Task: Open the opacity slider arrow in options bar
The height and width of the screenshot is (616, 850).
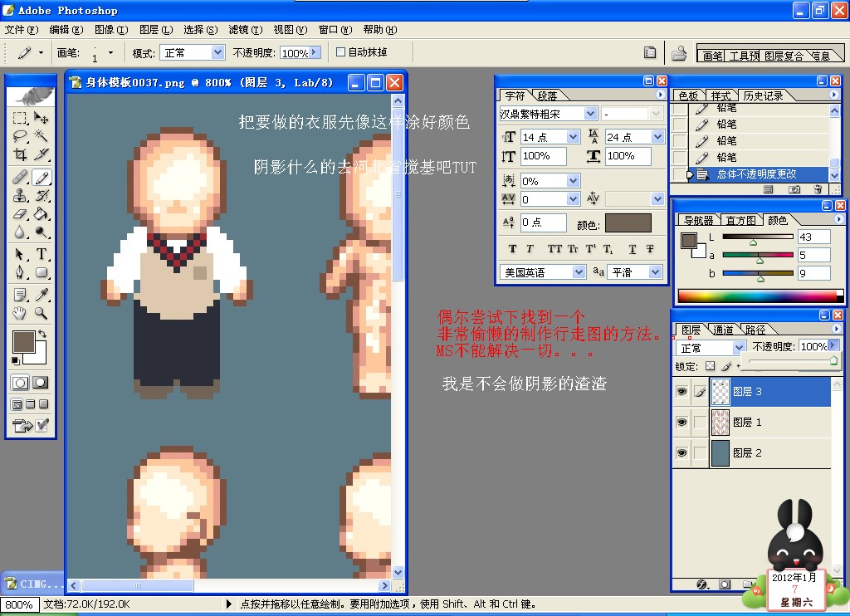Action: coord(315,52)
